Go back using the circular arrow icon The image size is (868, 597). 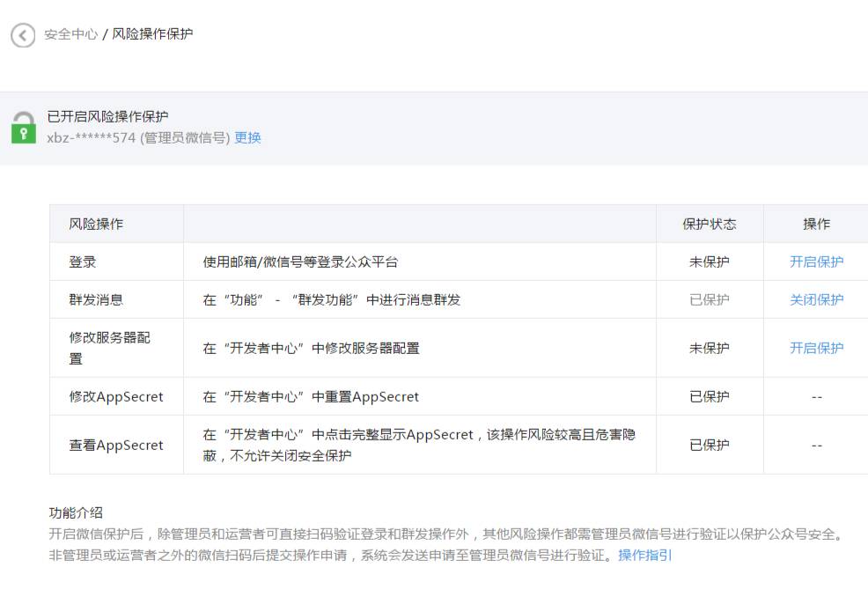pyautogui.click(x=23, y=35)
